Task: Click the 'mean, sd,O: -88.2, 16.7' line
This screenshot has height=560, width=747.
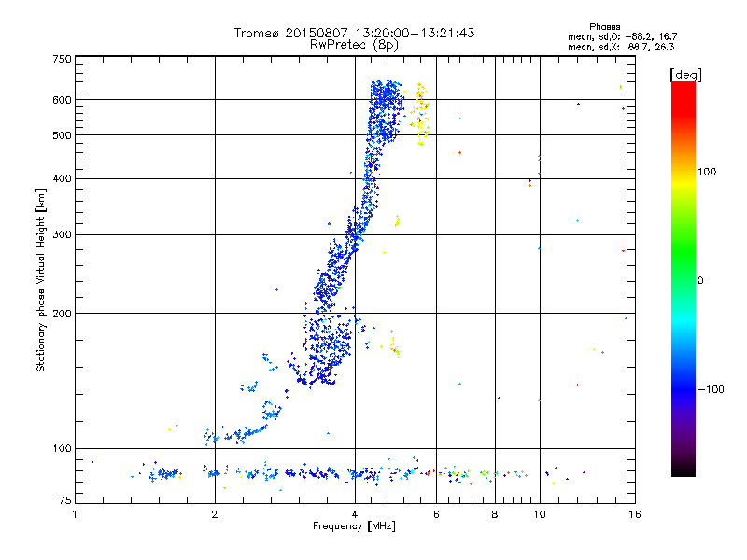Action: pyautogui.click(x=622, y=36)
